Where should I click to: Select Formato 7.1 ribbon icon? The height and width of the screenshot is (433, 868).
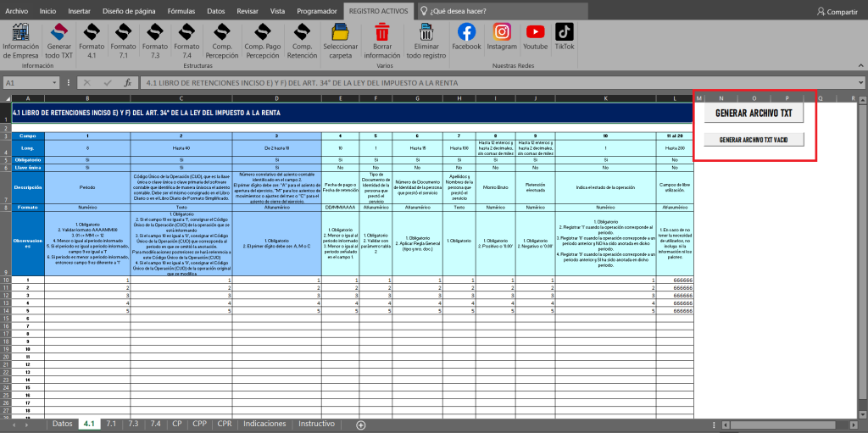point(124,41)
